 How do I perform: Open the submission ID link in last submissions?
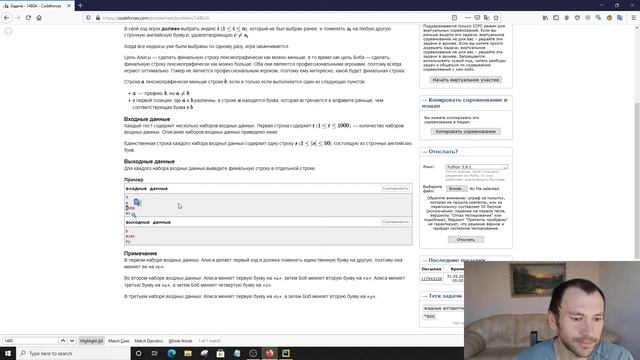point(431,278)
